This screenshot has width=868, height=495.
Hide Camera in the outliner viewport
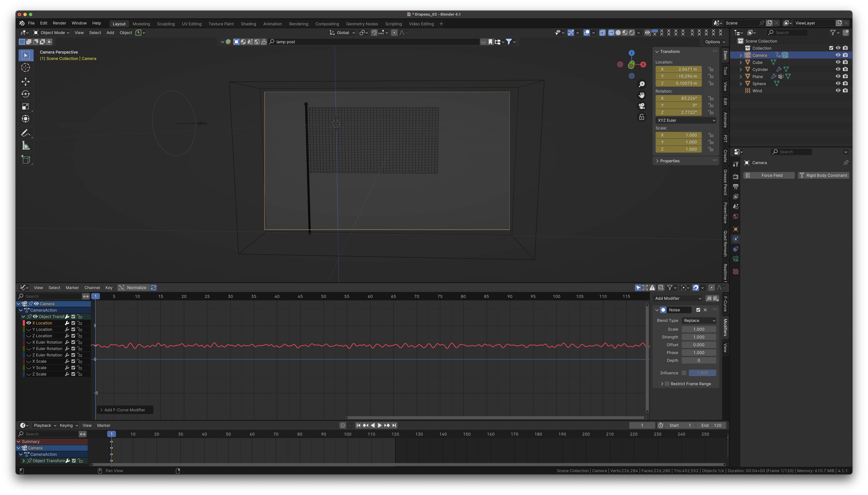coord(838,55)
